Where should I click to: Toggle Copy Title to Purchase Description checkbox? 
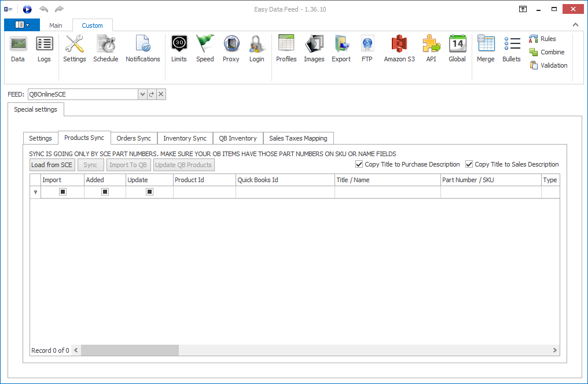[x=359, y=164]
